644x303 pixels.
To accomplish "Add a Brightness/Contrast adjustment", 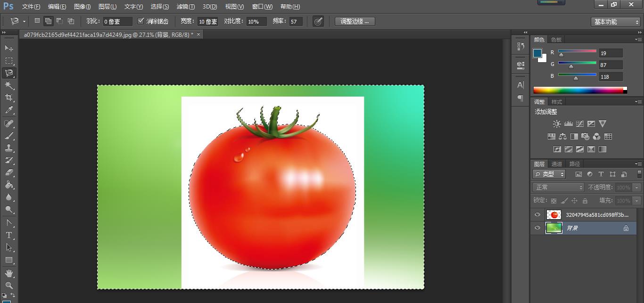I will pos(557,124).
